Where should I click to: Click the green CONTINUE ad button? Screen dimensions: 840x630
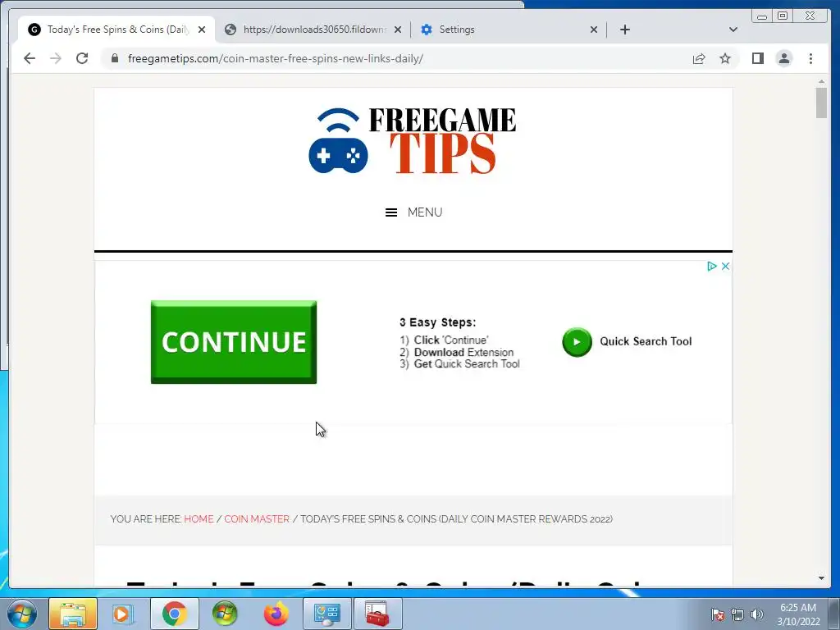pyautogui.click(x=234, y=342)
